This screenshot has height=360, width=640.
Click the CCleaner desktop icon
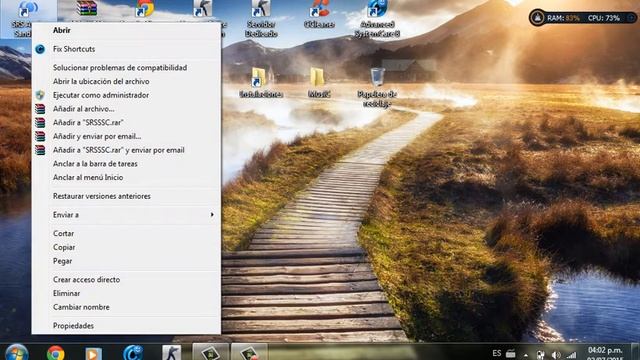tap(319, 14)
